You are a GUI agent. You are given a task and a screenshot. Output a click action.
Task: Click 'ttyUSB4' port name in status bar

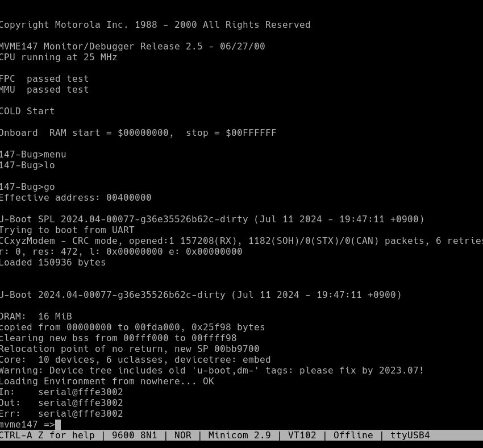click(410, 435)
